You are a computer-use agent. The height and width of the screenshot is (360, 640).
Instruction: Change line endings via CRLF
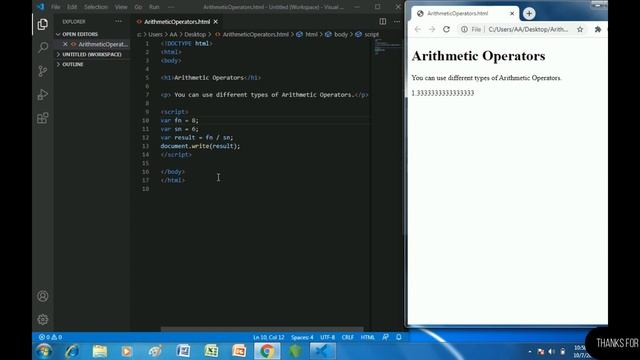[x=348, y=337]
